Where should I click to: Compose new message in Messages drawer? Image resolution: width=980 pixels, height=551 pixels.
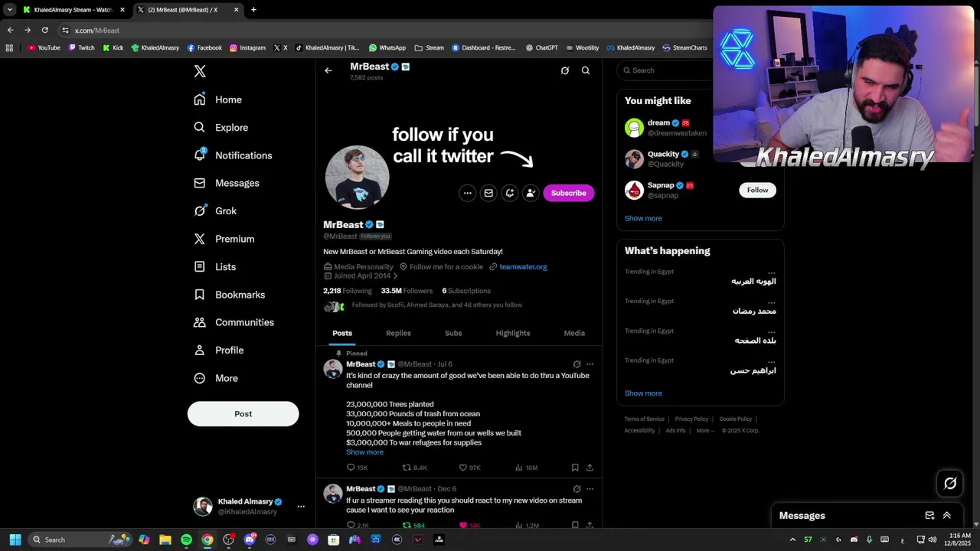[929, 516]
